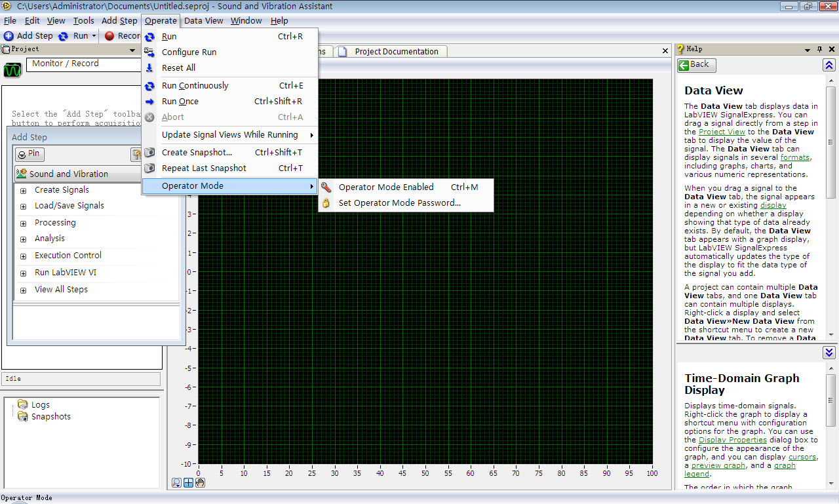This screenshot has height=504, width=839.
Task: Expand Processing category
Action: coord(24,223)
